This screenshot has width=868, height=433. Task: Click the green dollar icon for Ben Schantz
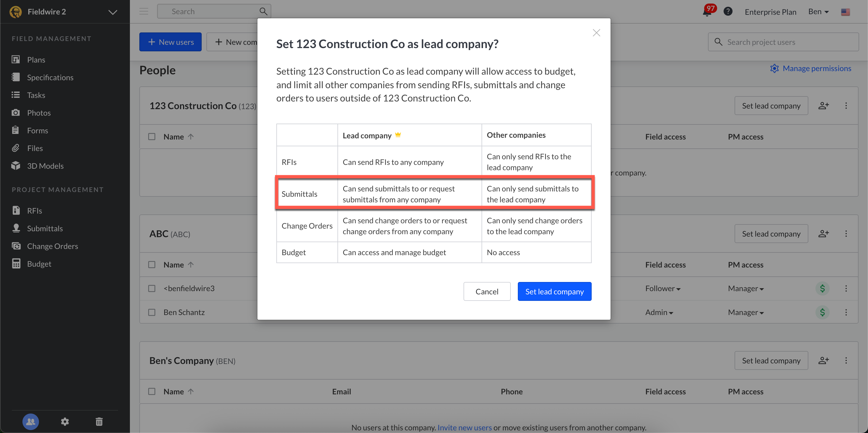(822, 312)
